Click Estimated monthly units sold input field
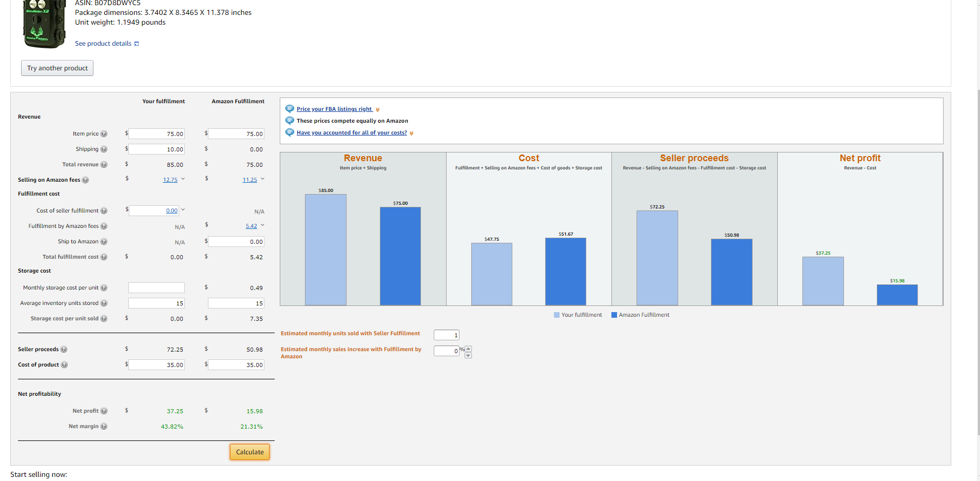Screen dimensions: 980x481 (x=446, y=335)
